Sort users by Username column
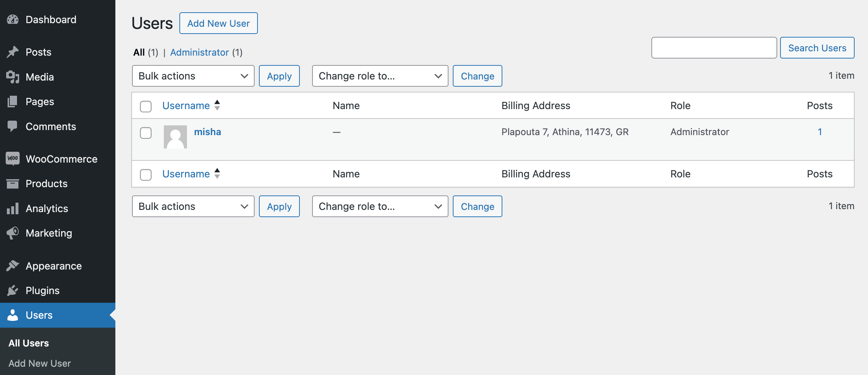Image resolution: width=868 pixels, height=375 pixels. coord(186,105)
